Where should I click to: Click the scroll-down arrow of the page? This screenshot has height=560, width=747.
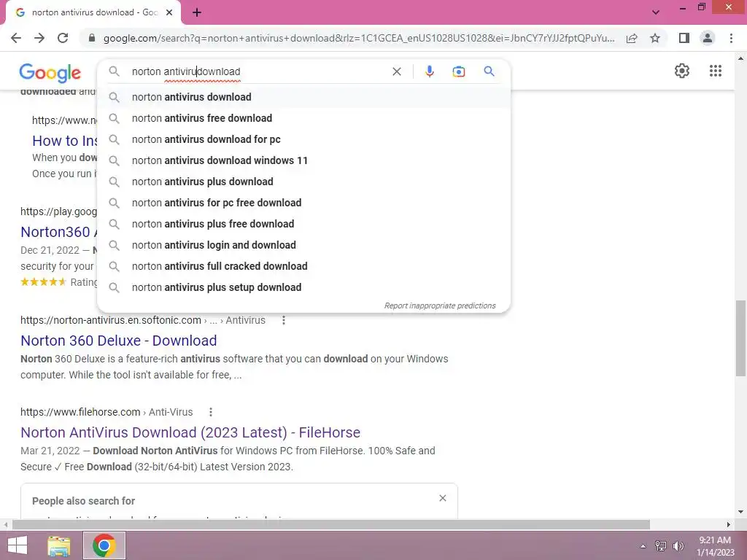coord(740,513)
